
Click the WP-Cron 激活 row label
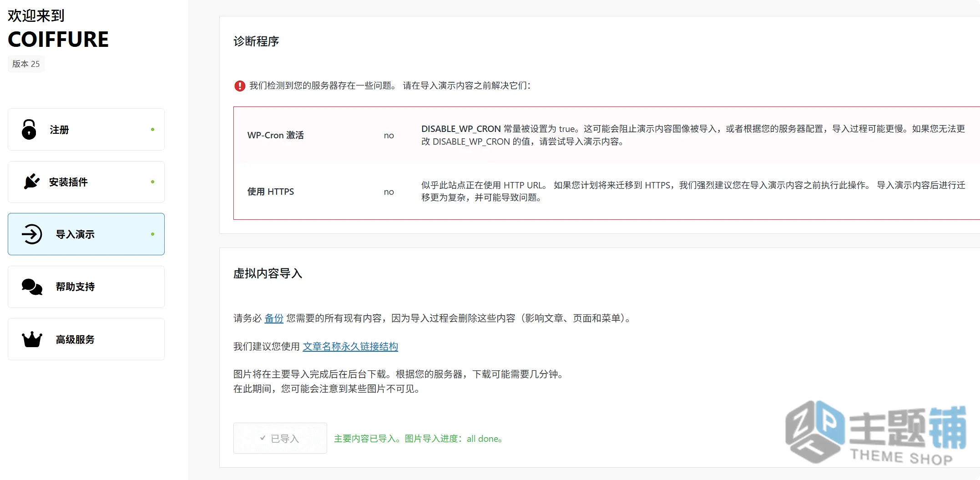coord(276,135)
